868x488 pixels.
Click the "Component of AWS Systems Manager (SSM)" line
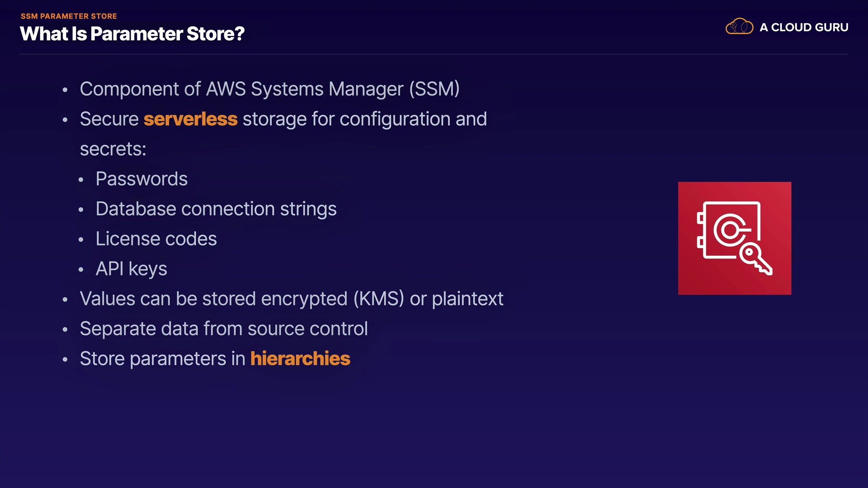269,89
